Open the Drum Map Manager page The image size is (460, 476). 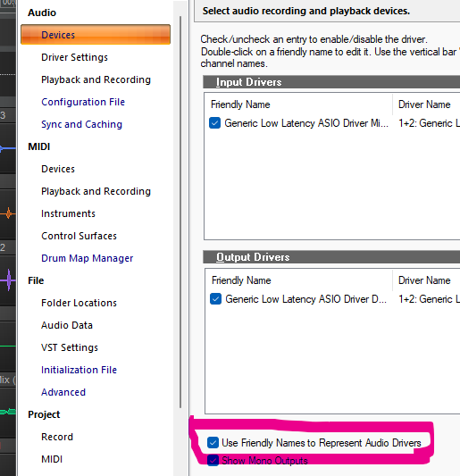click(x=88, y=258)
